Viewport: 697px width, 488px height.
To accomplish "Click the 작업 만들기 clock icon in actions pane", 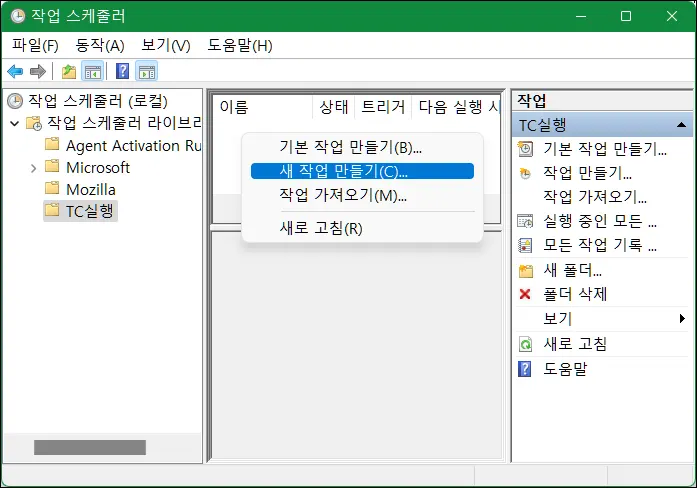I will click(x=525, y=173).
